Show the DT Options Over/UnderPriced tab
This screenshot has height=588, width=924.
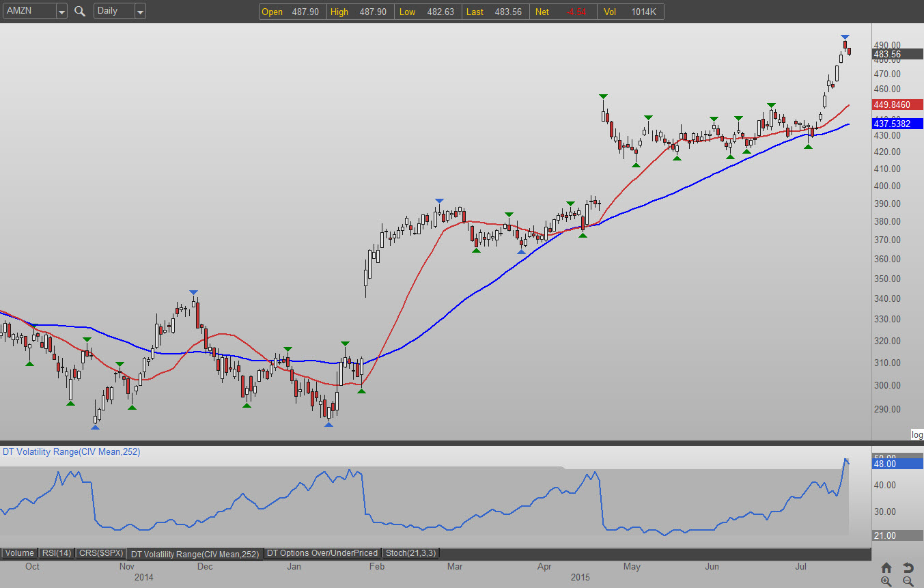322,553
